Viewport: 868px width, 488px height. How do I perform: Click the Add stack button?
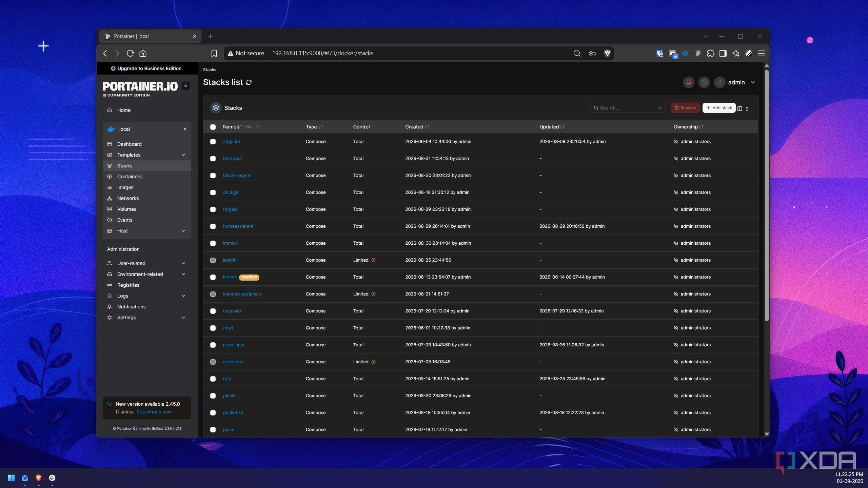tap(719, 108)
